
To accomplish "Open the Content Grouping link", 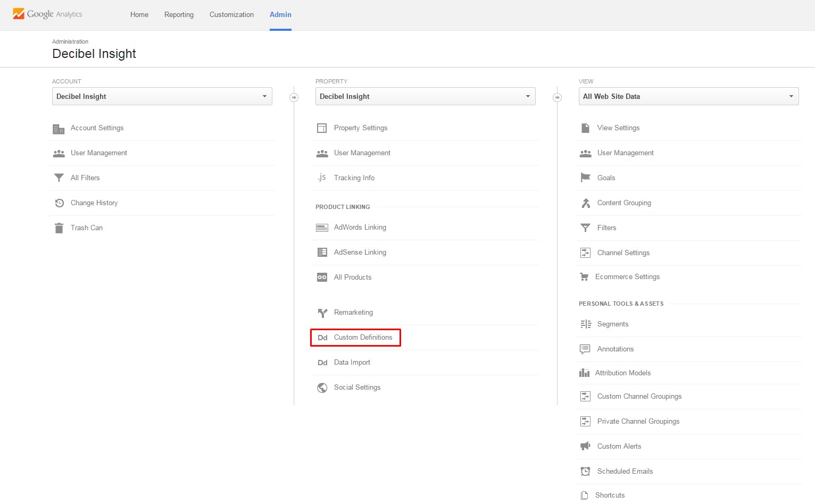I will (x=624, y=203).
